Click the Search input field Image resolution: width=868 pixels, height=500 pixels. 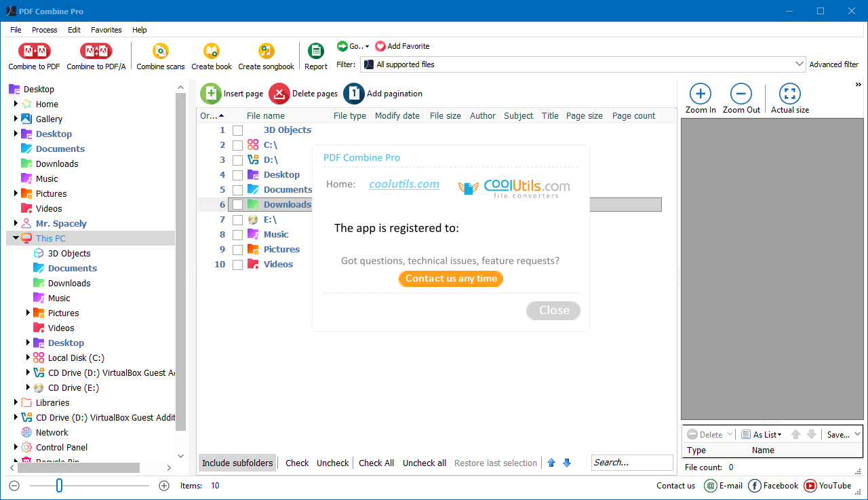[632, 463]
